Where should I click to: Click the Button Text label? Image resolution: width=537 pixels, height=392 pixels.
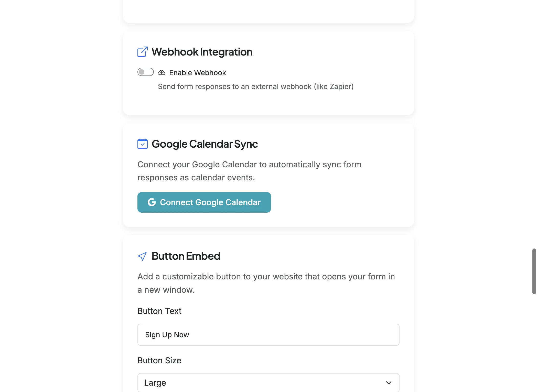click(x=159, y=311)
